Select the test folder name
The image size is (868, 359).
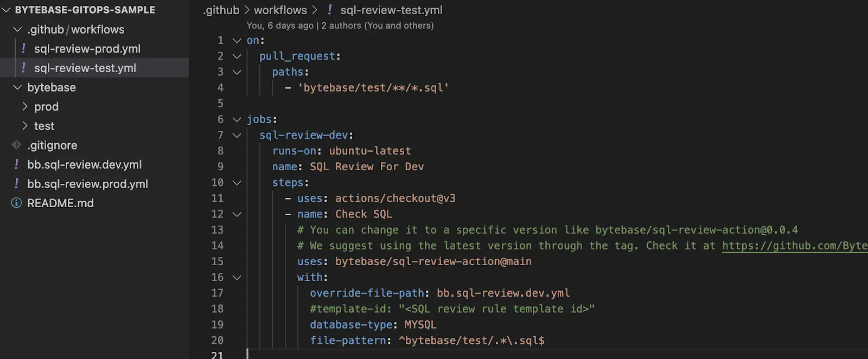(x=44, y=126)
